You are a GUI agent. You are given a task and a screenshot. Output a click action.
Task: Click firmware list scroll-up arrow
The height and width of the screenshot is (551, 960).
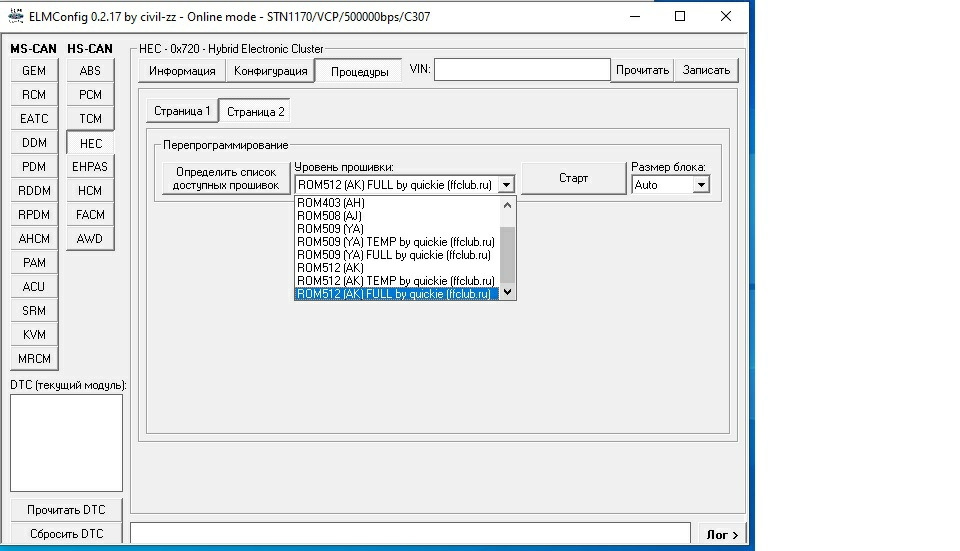(507, 205)
